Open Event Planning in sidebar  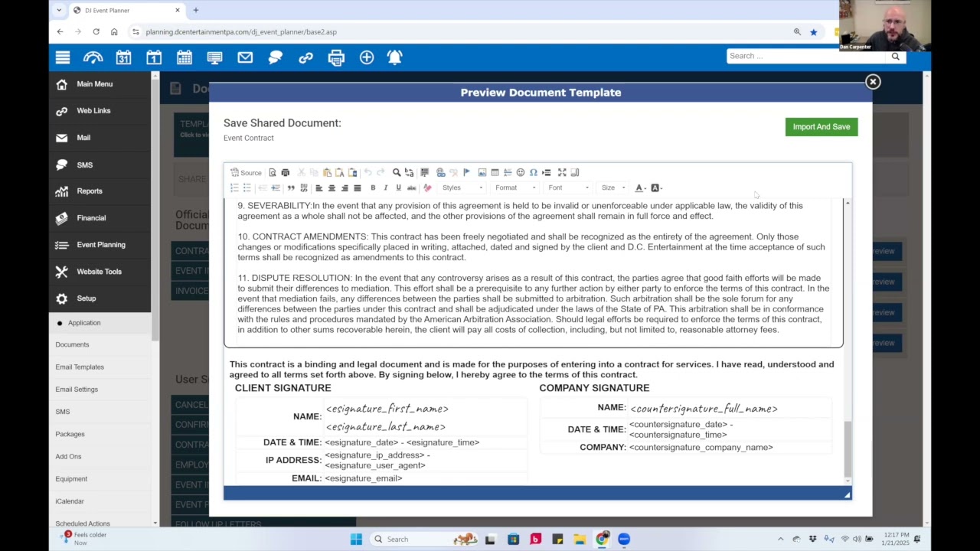point(100,245)
